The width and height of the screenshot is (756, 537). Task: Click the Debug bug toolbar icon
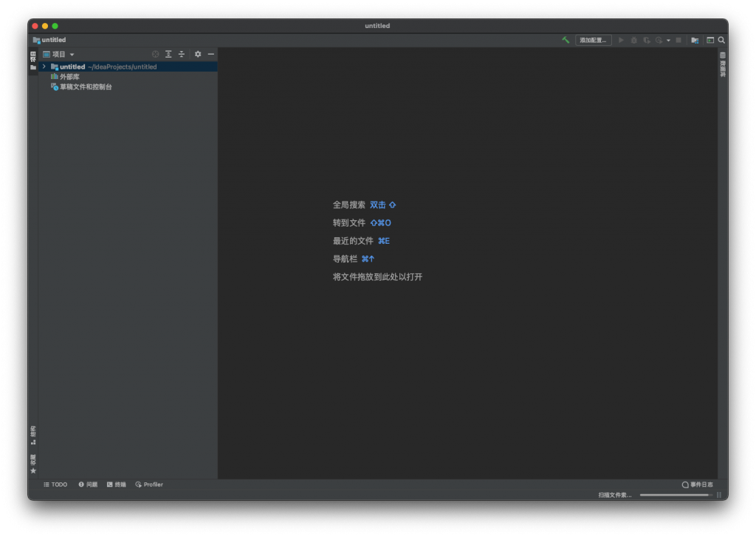coord(634,40)
